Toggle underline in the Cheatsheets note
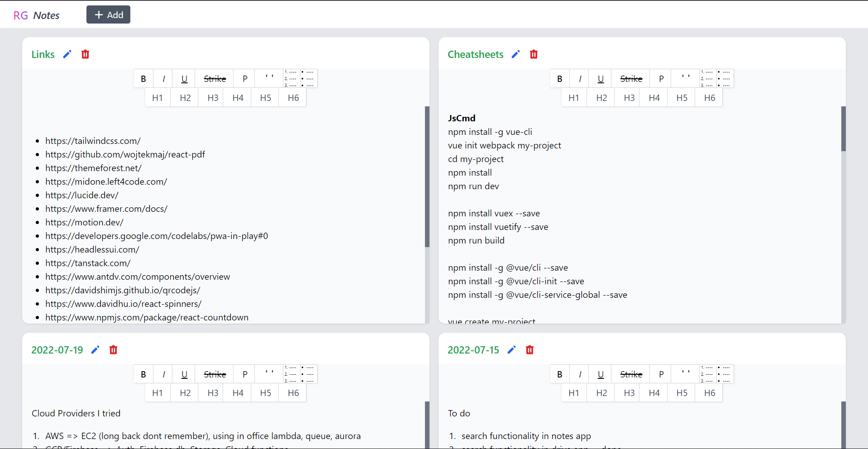This screenshot has width=868, height=449. (601, 79)
